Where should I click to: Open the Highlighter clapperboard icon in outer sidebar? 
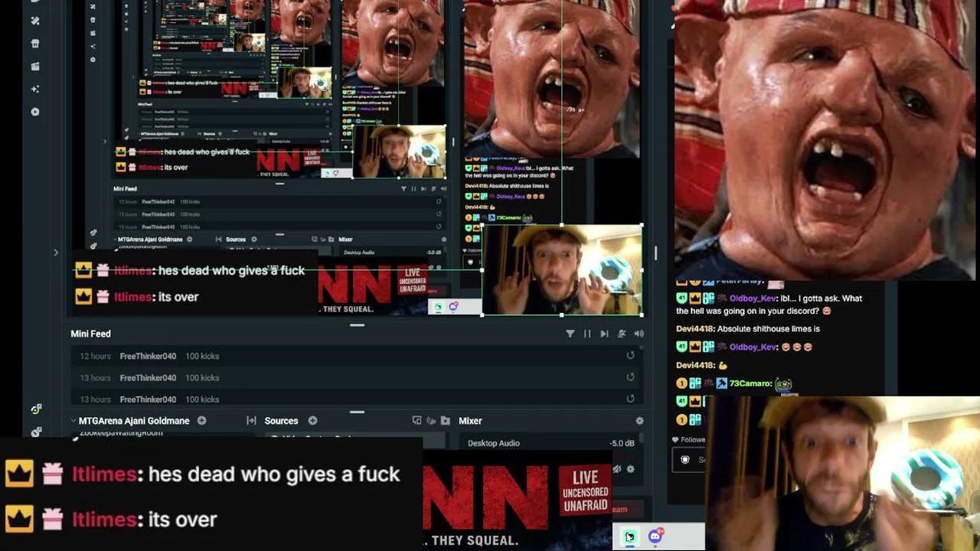tap(35, 67)
